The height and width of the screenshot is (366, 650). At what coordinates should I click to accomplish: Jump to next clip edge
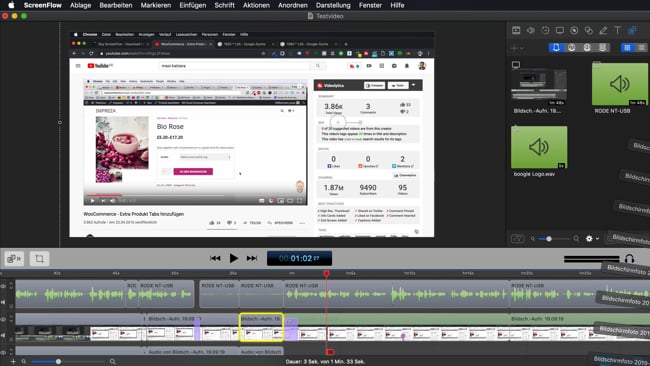coord(252,258)
